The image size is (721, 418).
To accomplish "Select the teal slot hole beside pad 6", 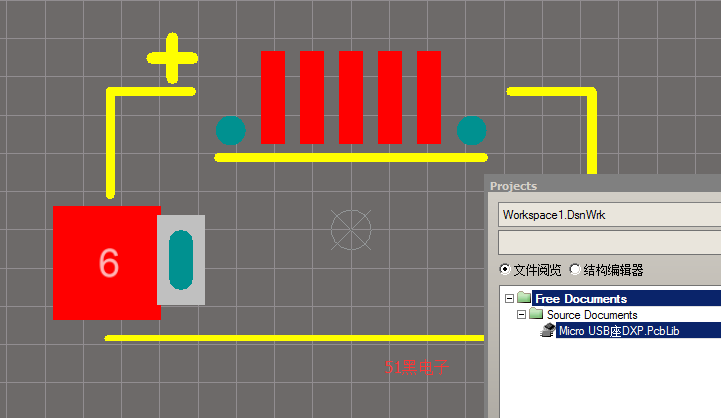I will point(181,260).
